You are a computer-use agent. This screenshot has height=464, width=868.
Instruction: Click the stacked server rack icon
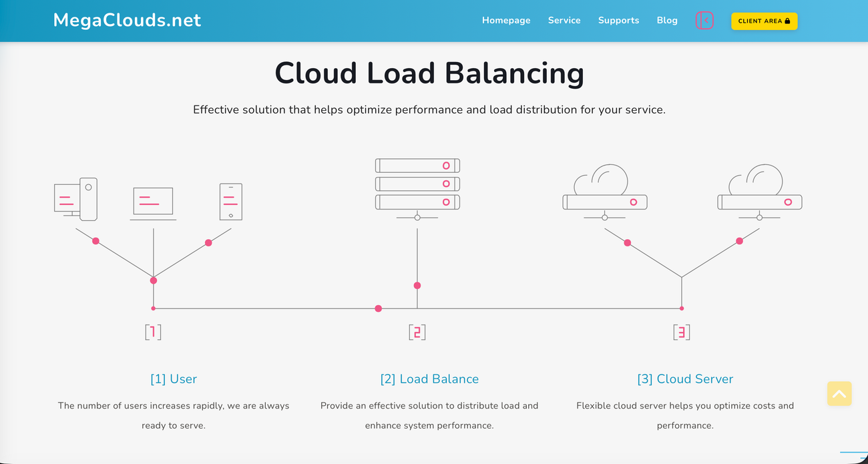coord(417,189)
